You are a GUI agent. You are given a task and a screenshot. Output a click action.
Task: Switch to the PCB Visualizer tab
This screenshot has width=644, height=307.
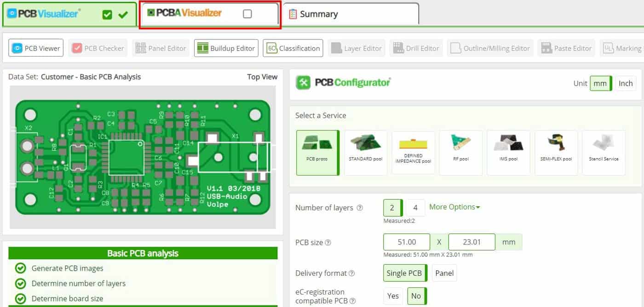[70, 14]
